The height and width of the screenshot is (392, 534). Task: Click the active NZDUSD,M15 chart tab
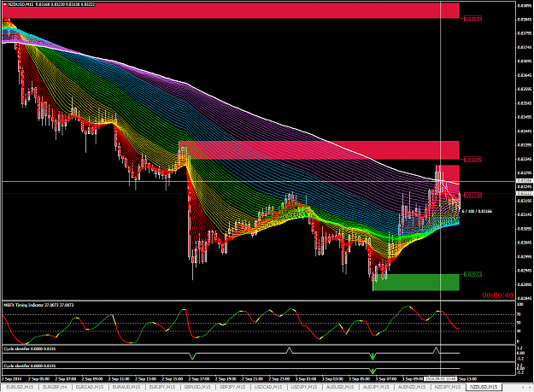(x=484, y=387)
